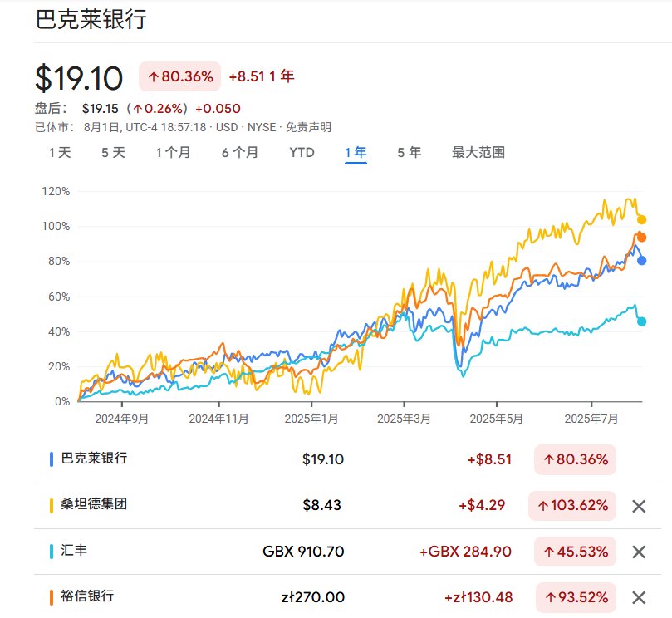Click the ↑93.52% badge for 裕信银行
Viewport: 672px width, 618px height.
click(574, 596)
